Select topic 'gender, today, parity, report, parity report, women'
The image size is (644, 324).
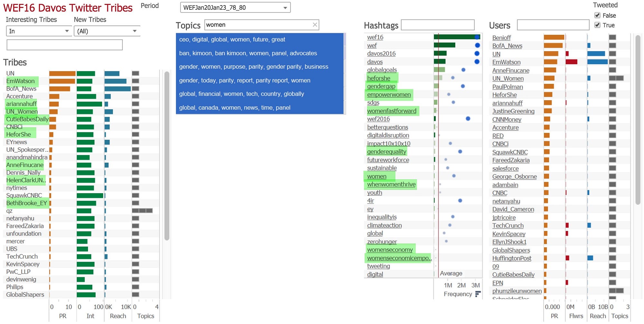point(260,81)
